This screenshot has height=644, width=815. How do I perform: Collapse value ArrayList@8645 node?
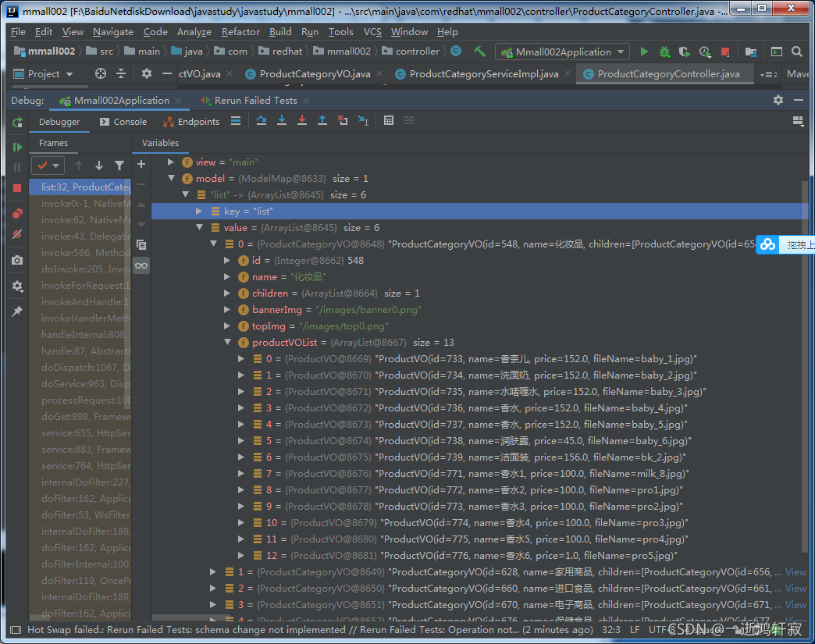(199, 227)
